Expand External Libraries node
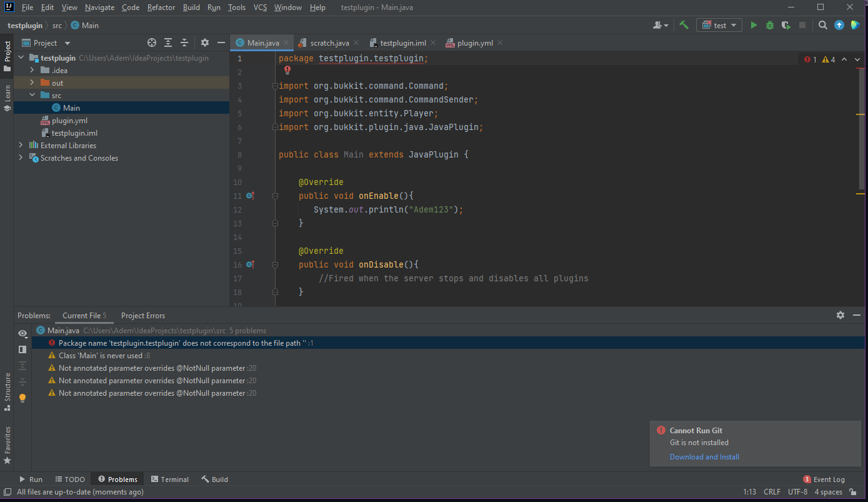This screenshot has width=868, height=502. [x=21, y=145]
